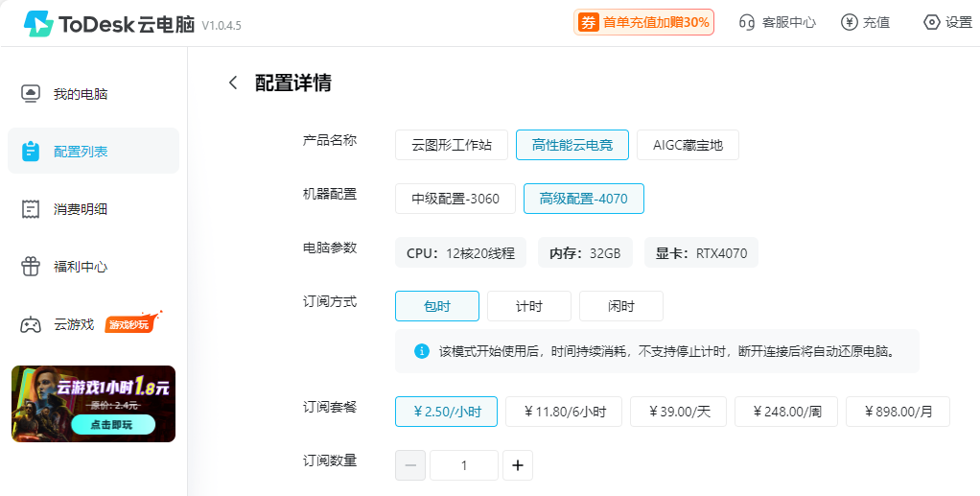Go back using the left chevron

pyautogui.click(x=233, y=83)
